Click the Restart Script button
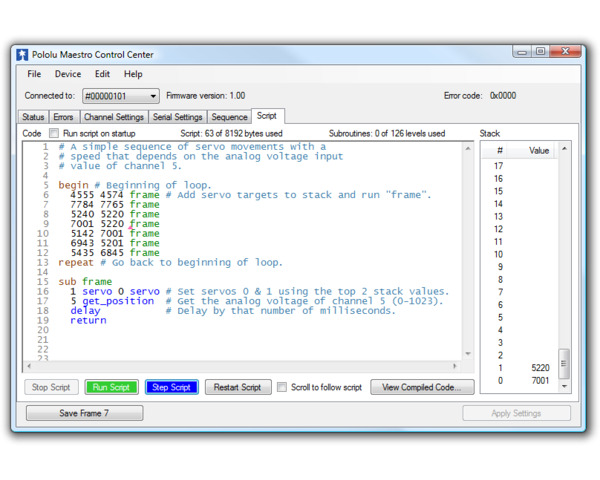Viewport: 600px width, 480px height. [x=238, y=387]
